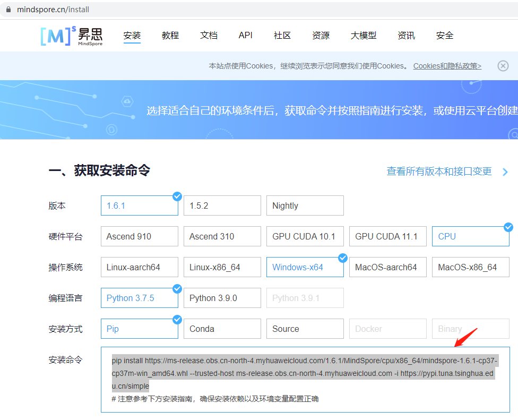This screenshot has width=518, height=420.
Task: Click the 编程语言 row label
Action: (x=65, y=298)
